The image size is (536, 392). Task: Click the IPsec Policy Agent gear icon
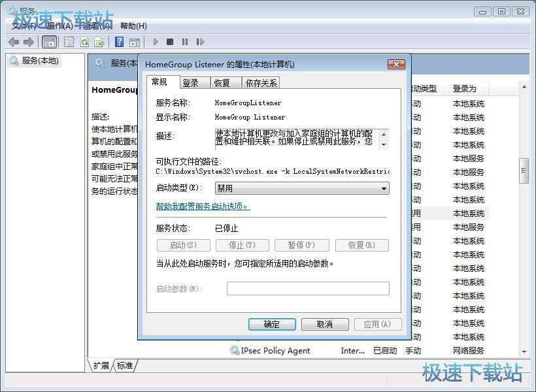tap(235, 350)
